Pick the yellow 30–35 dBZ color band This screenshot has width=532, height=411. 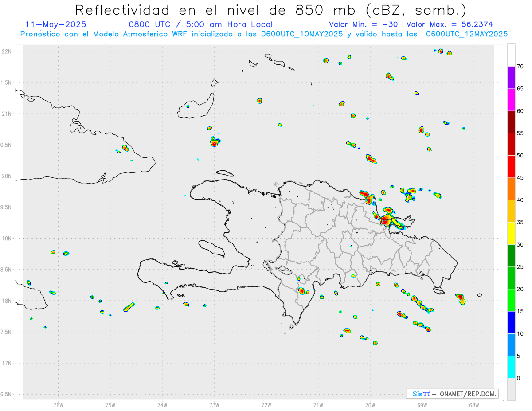511,233
